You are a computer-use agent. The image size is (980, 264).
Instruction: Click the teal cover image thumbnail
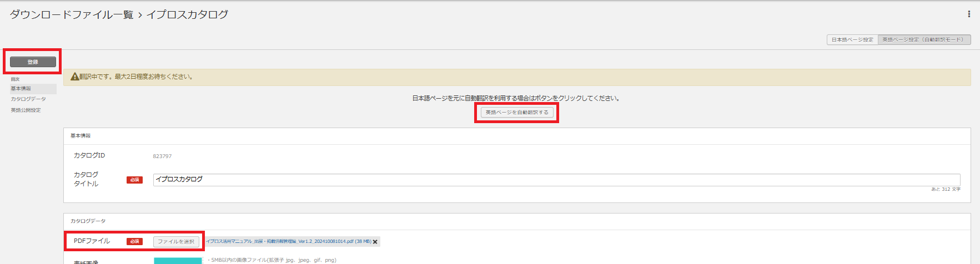pos(178,260)
